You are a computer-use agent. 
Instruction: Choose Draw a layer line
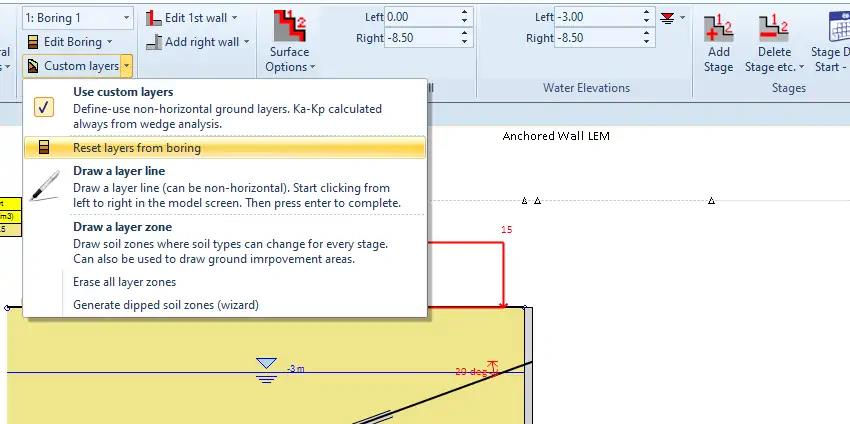[225, 187]
